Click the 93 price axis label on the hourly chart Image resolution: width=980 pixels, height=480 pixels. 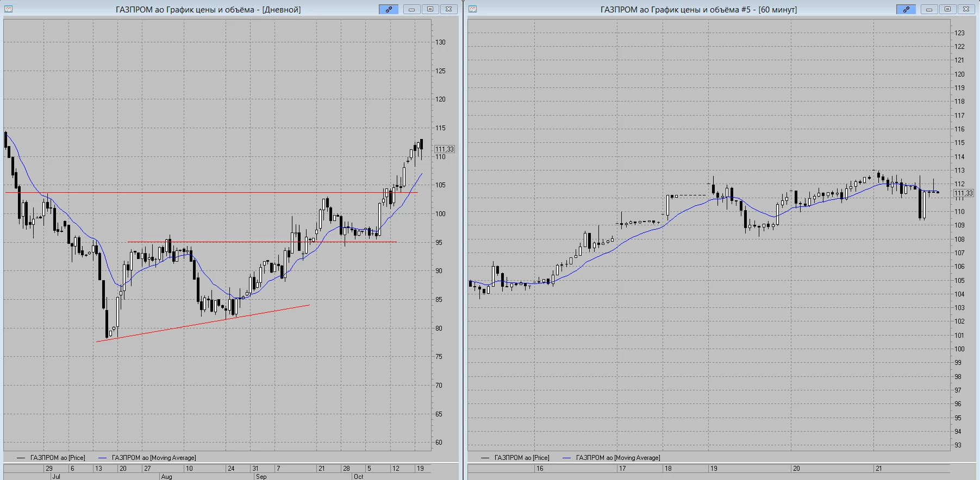pyautogui.click(x=958, y=445)
